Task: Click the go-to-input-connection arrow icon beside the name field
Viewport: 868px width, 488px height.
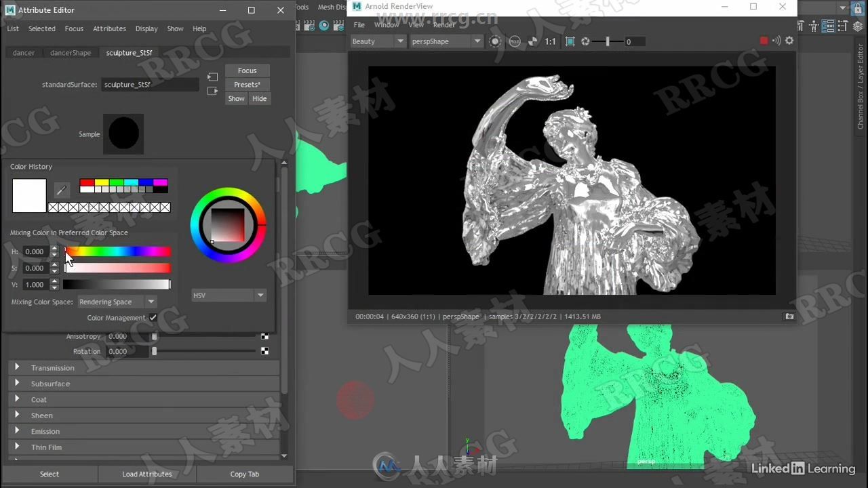Action: point(212,77)
